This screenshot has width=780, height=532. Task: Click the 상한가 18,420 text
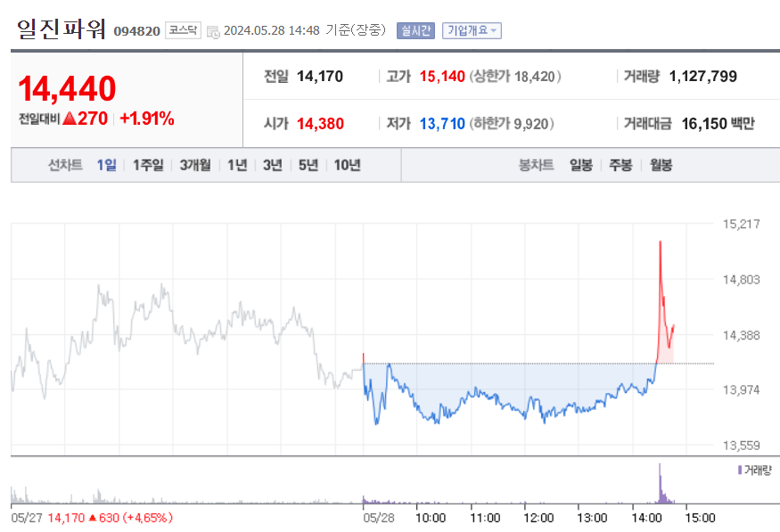[515, 77]
